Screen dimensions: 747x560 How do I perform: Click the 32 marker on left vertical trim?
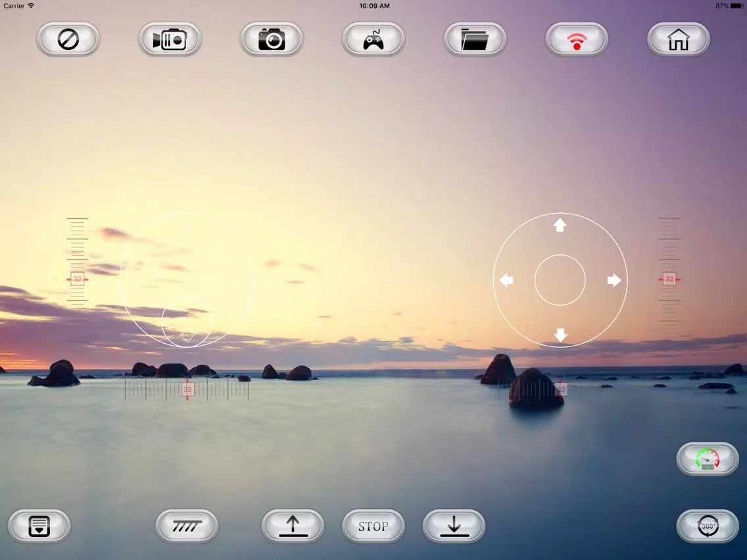point(77,279)
